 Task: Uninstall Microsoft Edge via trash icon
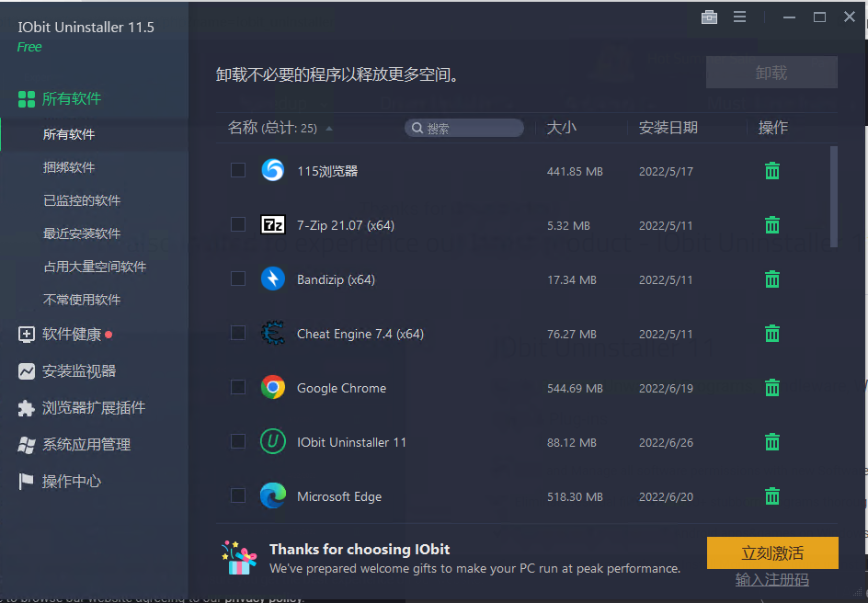point(772,496)
